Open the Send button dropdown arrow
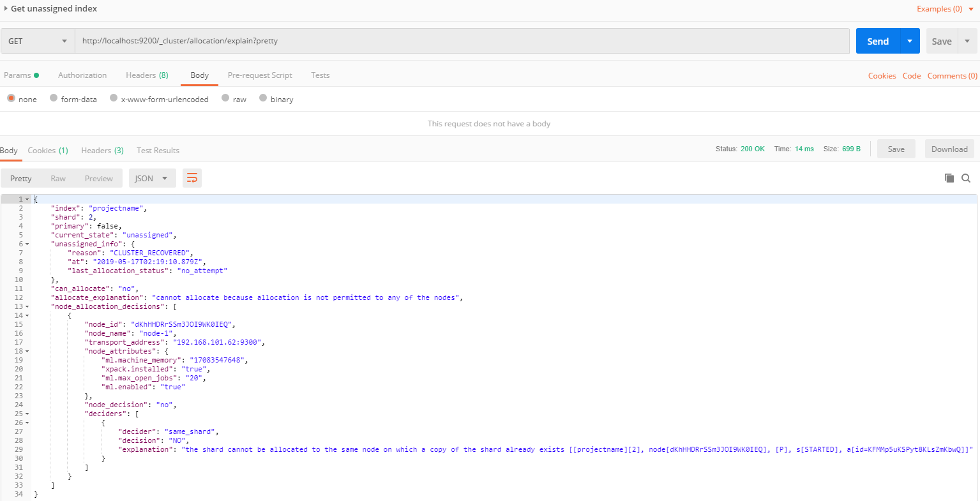This screenshot has height=501, width=980. pos(909,40)
